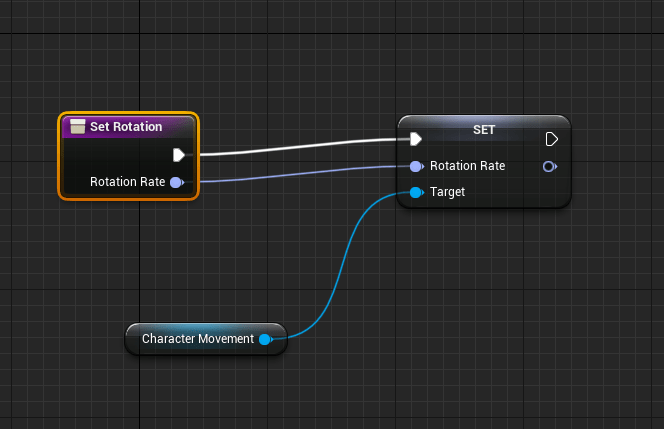
Task: Click the Target label in SET node
Action: coord(447,192)
